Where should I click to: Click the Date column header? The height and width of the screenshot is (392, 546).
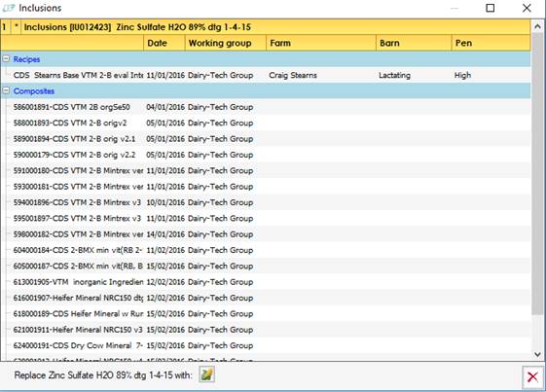[x=164, y=43]
